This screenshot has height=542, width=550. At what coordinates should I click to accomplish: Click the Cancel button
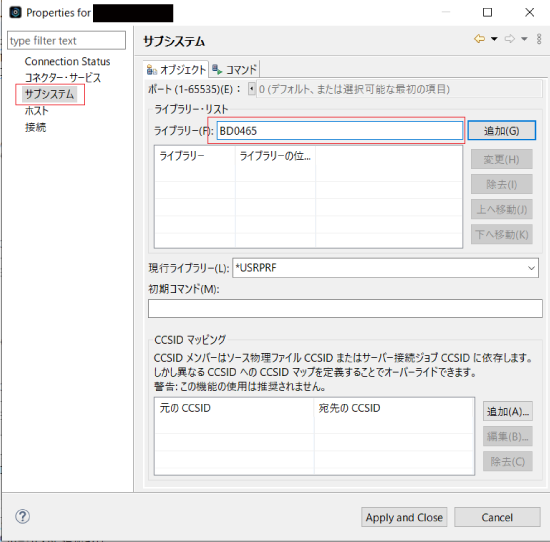(497, 517)
